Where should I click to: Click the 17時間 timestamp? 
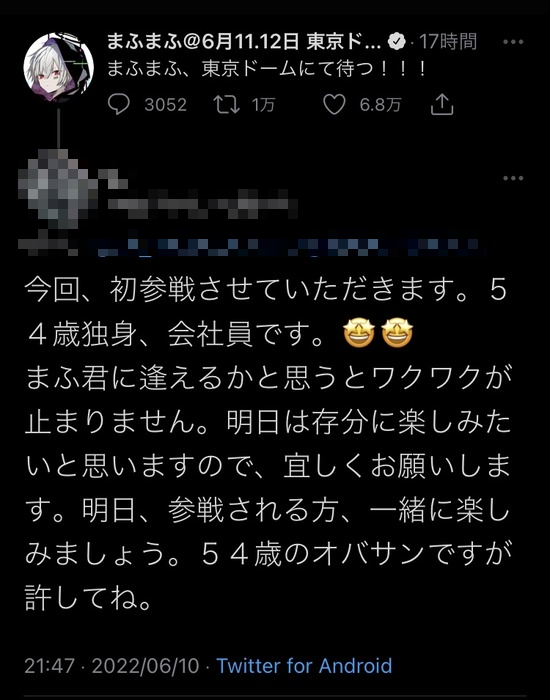[448, 42]
